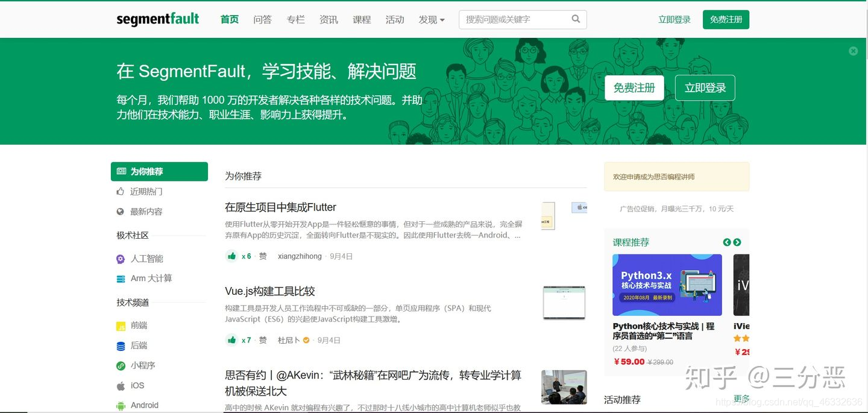Image resolution: width=868 pixels, height=413 pixels.
Task: Open the 发现 dropdown menu
Action: [x=432, y=20]
